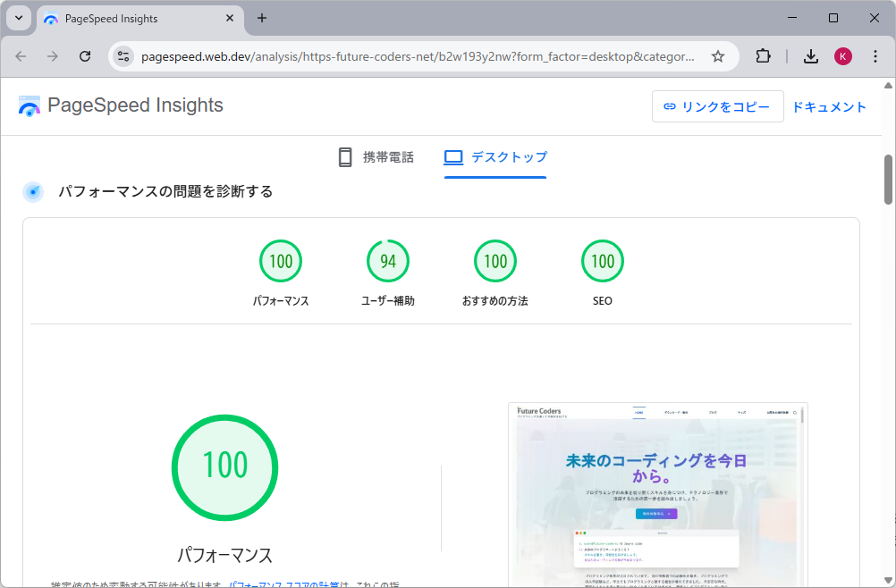The width and height of the screenshot is (896, 588).
Task: Go back to previous page
Action: click(x=21, y=56)
